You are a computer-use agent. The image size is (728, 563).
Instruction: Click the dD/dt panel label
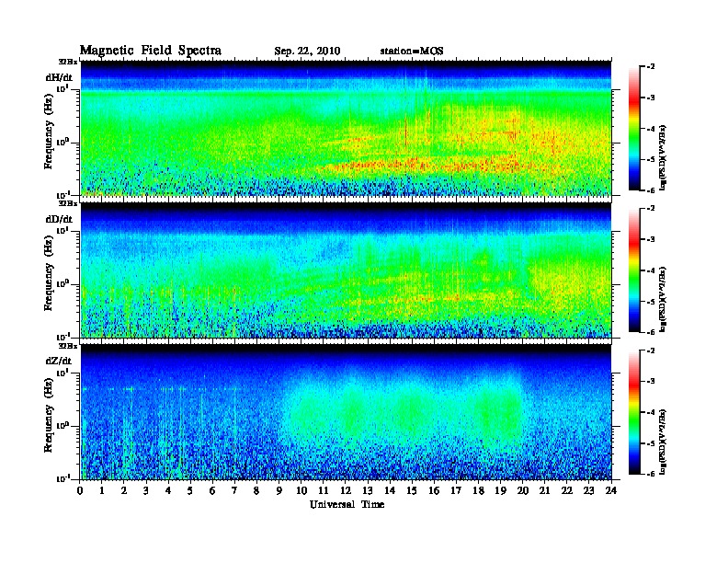[x=59, y=219]
